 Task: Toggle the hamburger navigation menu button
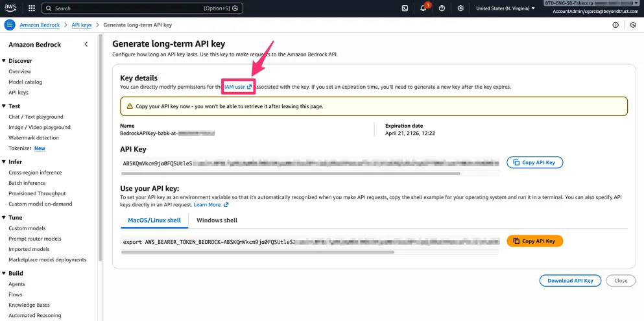(x=10, y=25)
